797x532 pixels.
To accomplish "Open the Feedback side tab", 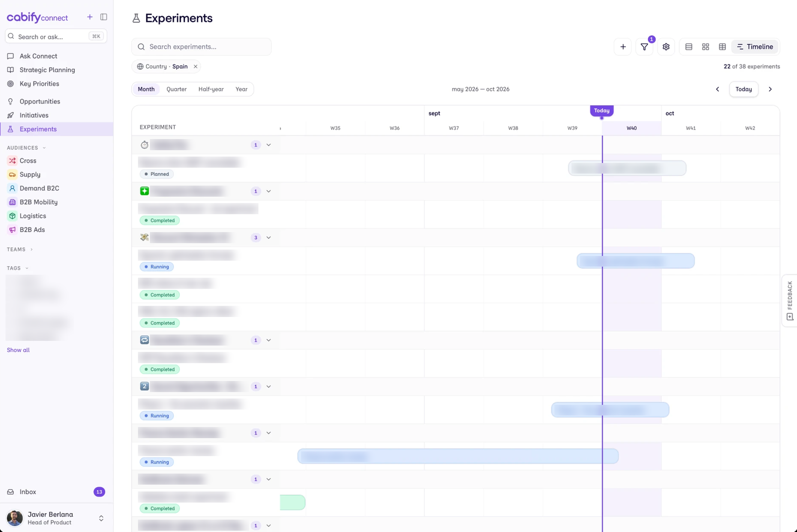I will 790,301.
